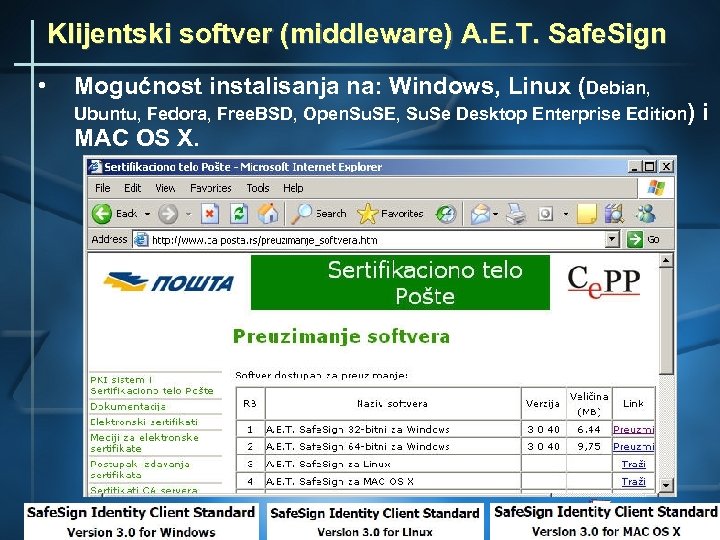This screenshot has width=720, height=540.
Task: Click the size value 9,75
Action: coord(589,446)
